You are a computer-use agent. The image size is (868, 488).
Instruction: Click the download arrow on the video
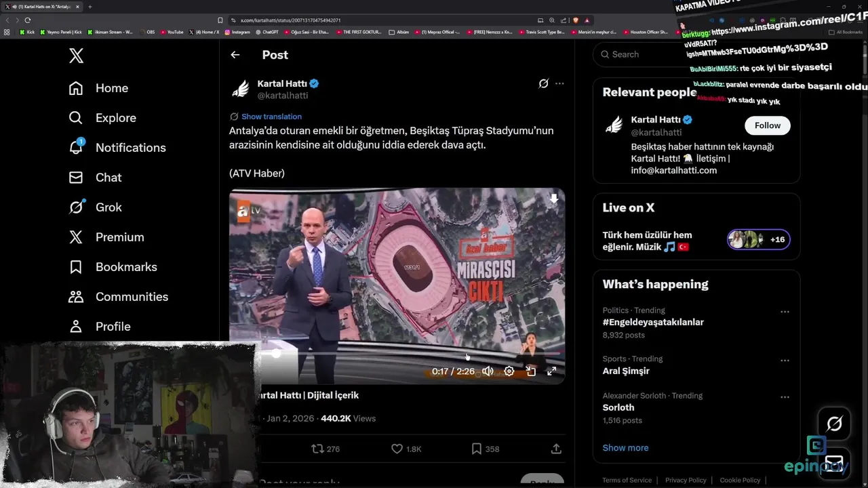point(553,199)
